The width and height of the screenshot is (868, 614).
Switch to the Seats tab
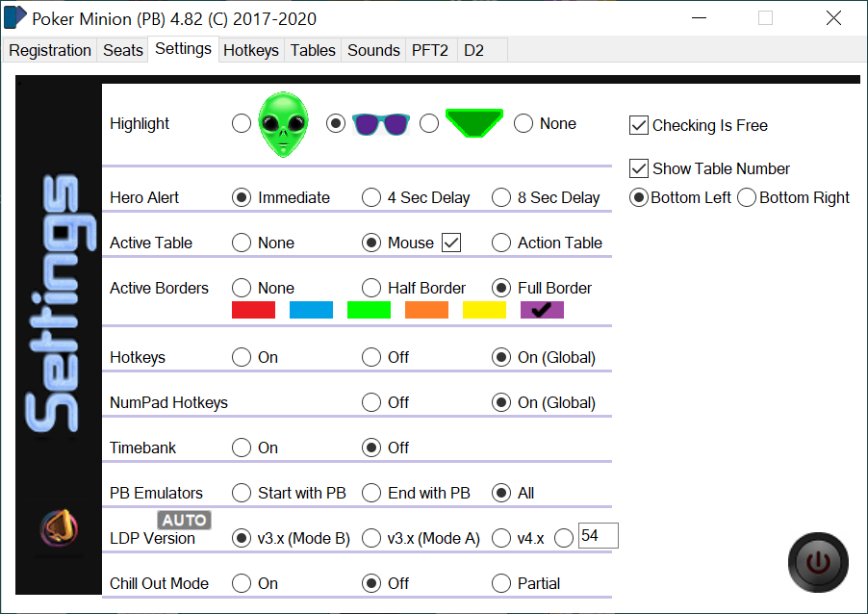[123, 50]
